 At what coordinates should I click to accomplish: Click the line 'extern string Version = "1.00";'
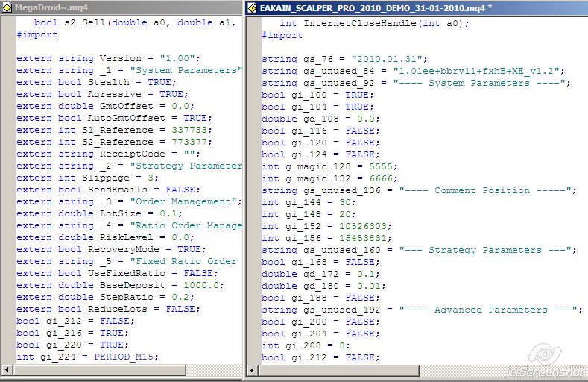pos(108,58)
